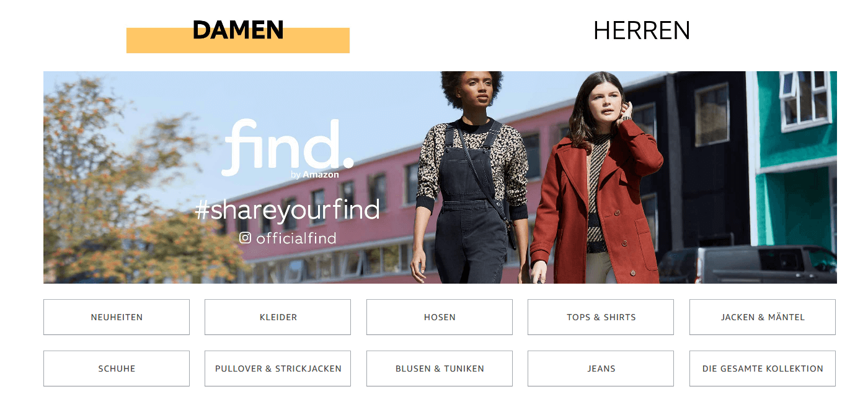Open the SCHUHE category
Viewport: 868px width, 410px height.
117,369
